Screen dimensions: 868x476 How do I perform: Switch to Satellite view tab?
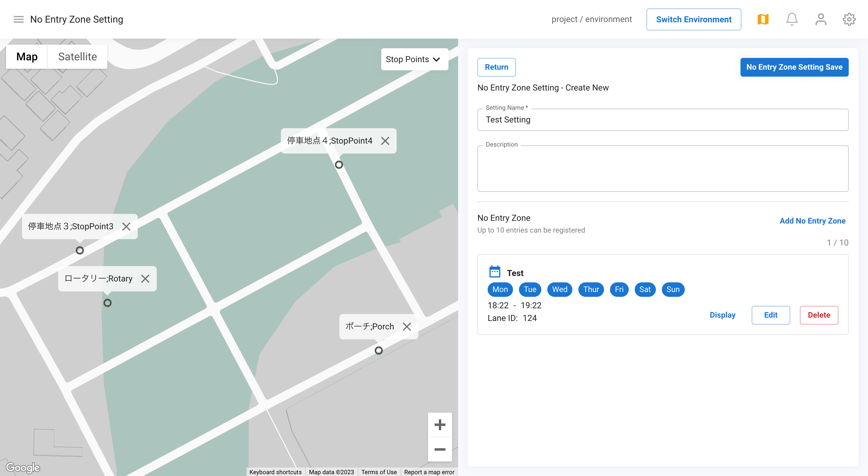pyautogui.click(x=77, y=57)
